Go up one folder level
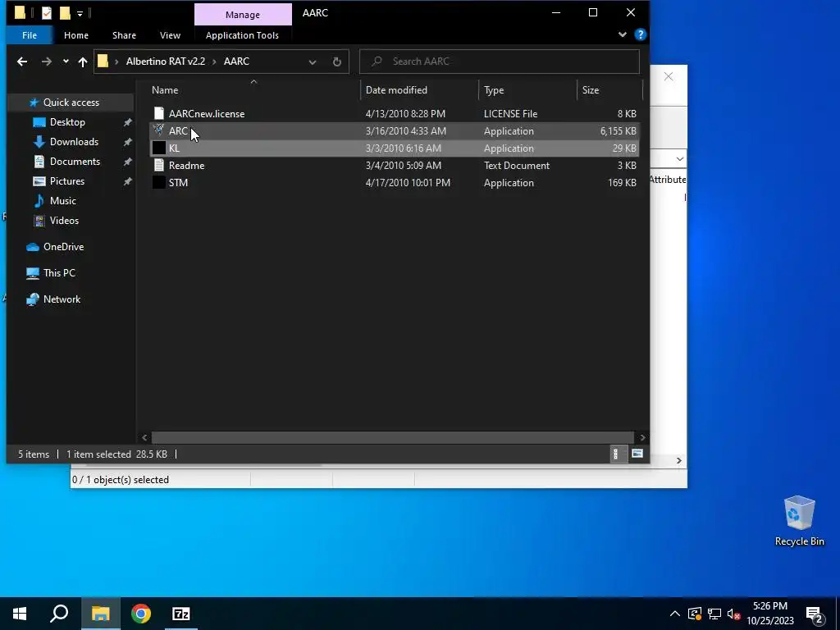The width and height of the screenshot is (840, 630). (83, 62)
